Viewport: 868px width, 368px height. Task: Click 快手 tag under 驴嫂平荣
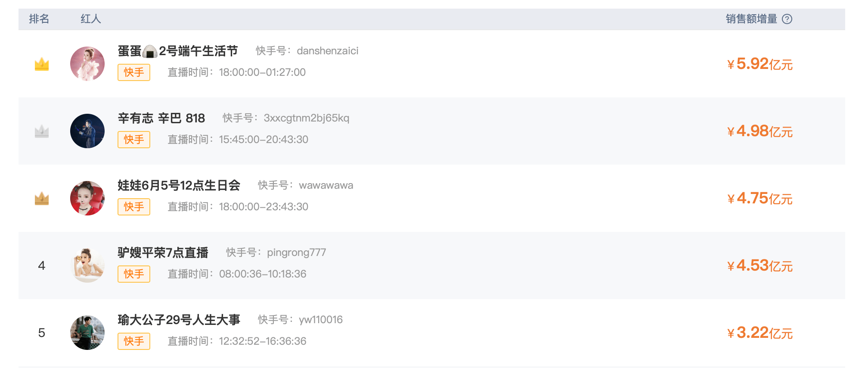134,274
